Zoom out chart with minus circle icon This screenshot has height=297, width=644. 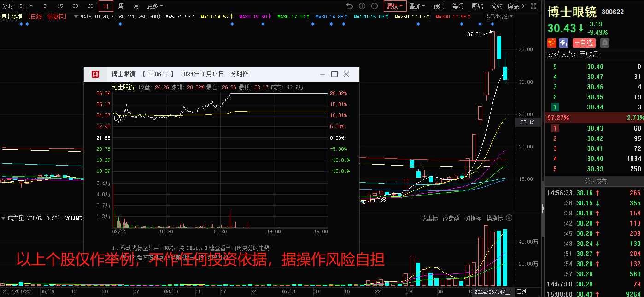pos(375,6)
